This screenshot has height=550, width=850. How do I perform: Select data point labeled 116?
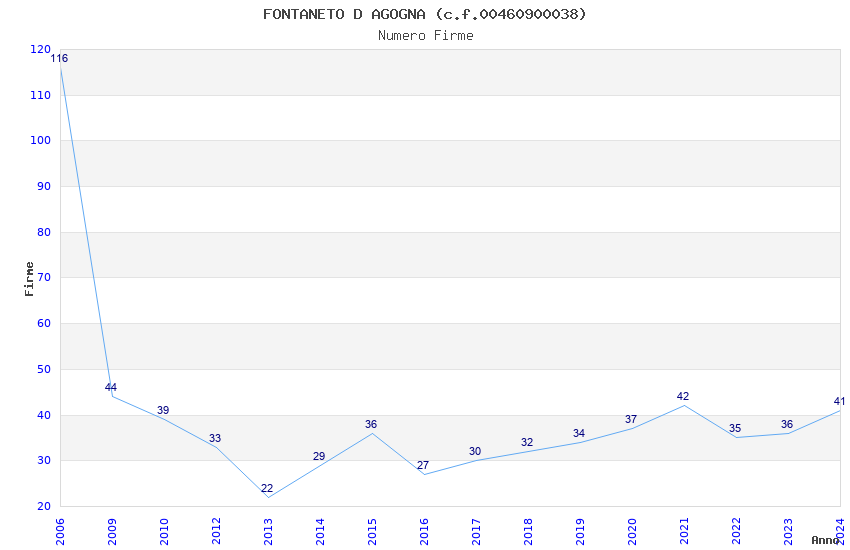coord(59,59)
